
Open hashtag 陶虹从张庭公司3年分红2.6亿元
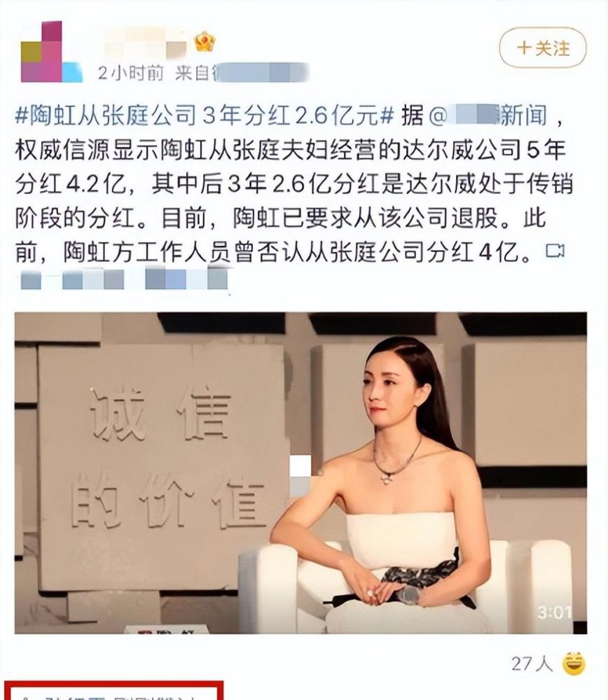[x=204, y=116]
